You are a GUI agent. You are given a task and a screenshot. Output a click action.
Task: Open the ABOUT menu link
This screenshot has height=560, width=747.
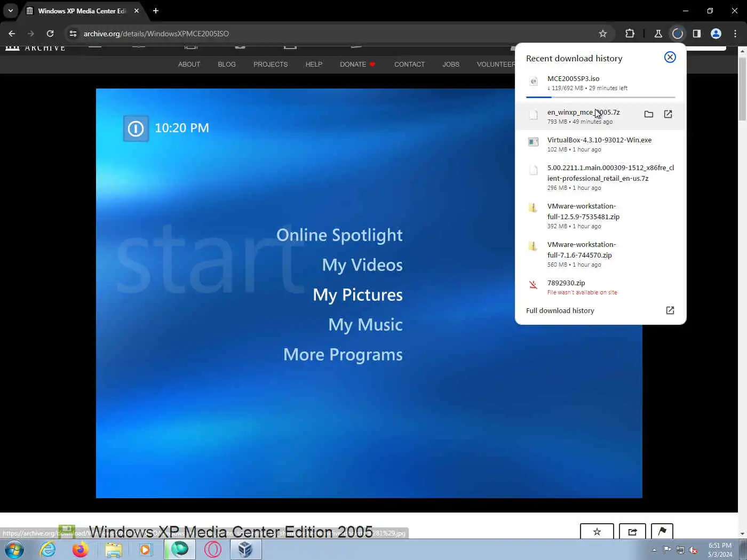[x=189, y=64]
